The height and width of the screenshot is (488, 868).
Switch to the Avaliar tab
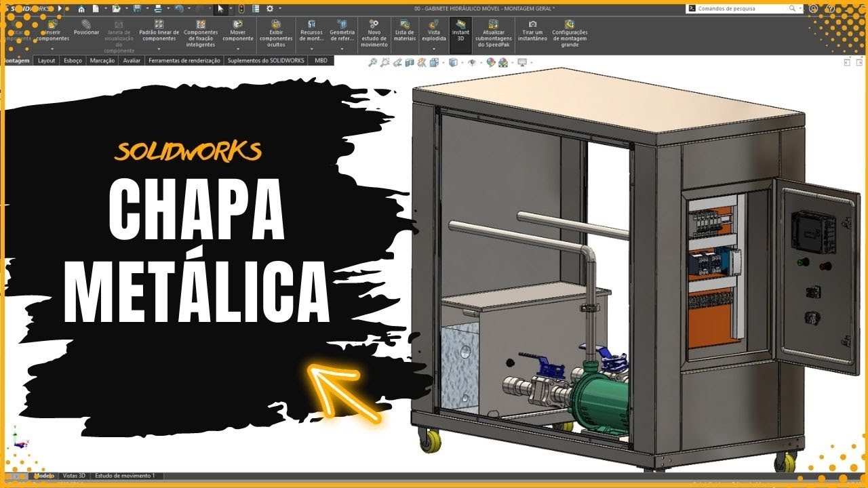[132, 60]
